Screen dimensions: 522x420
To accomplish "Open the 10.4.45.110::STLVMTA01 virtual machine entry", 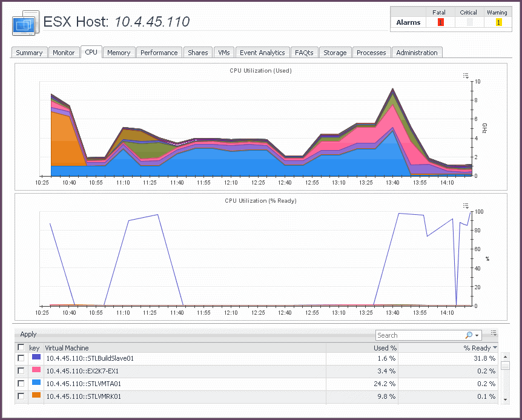I will point(84,384).
